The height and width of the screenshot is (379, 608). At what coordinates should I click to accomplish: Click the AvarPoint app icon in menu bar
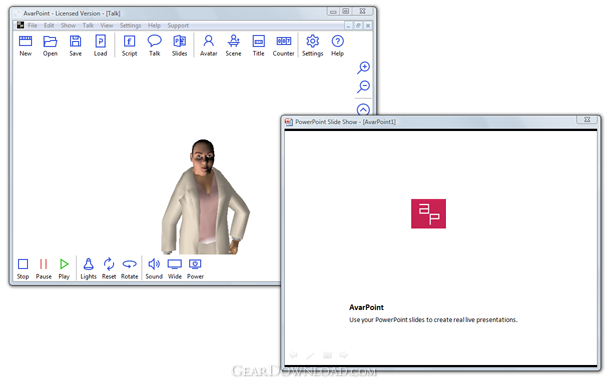pyautogui.click(x=20, y=25)
